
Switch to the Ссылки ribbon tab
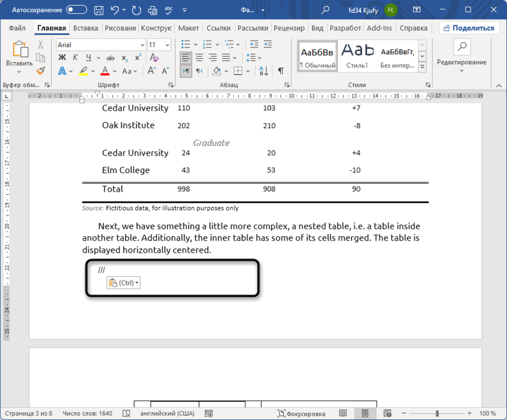[218, 28]
